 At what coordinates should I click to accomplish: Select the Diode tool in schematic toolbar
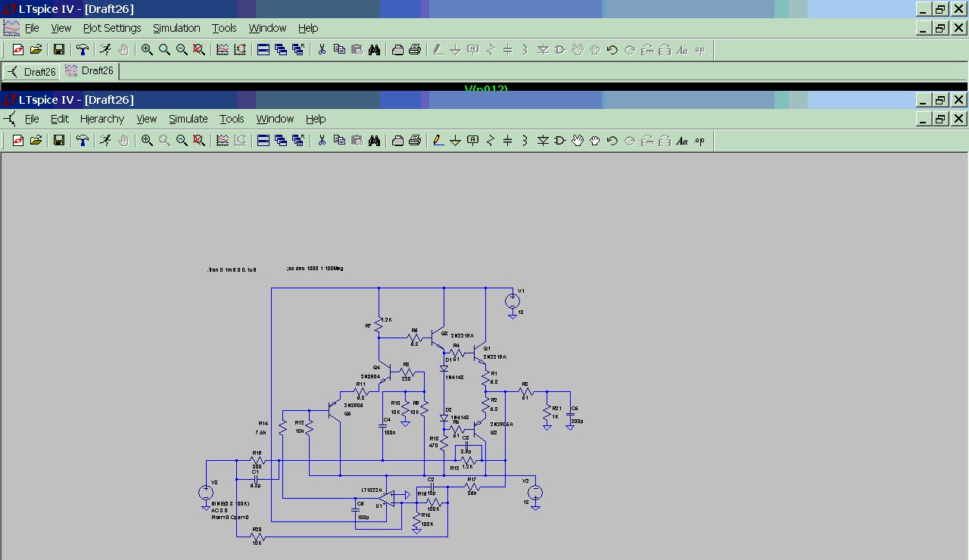(543, 141)
